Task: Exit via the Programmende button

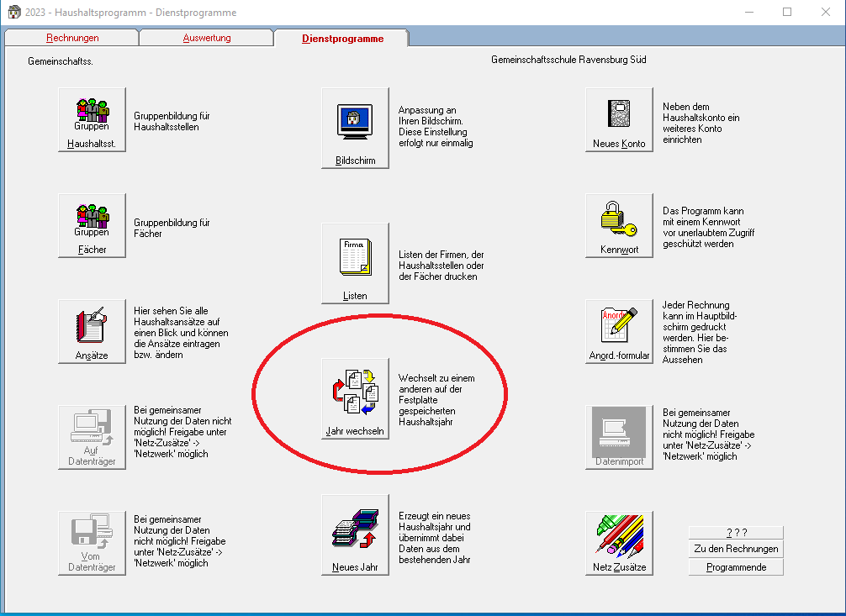Action: point(736,567)
